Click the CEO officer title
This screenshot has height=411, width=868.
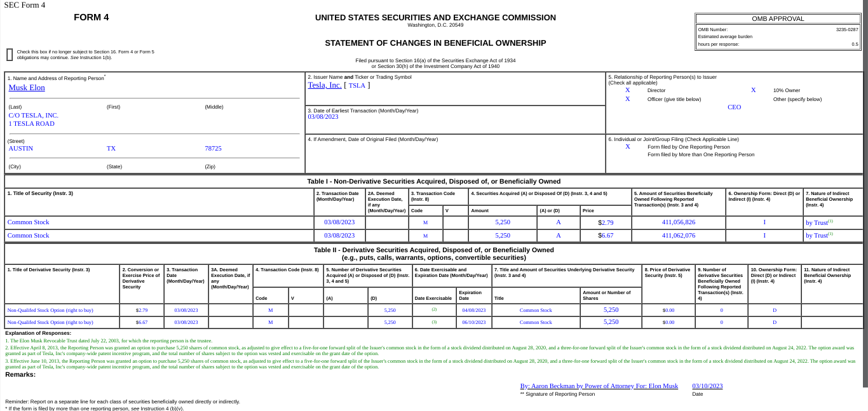click(734, 107)
